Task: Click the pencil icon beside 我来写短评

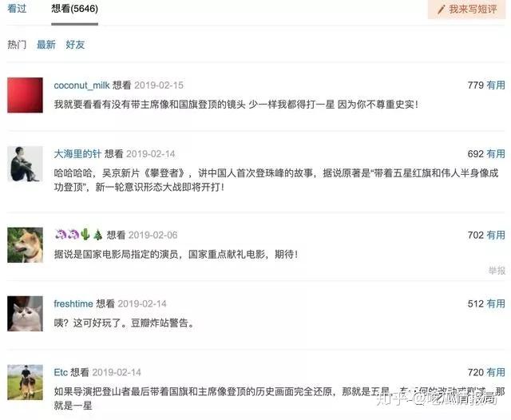Action: (x=441, y=10)
